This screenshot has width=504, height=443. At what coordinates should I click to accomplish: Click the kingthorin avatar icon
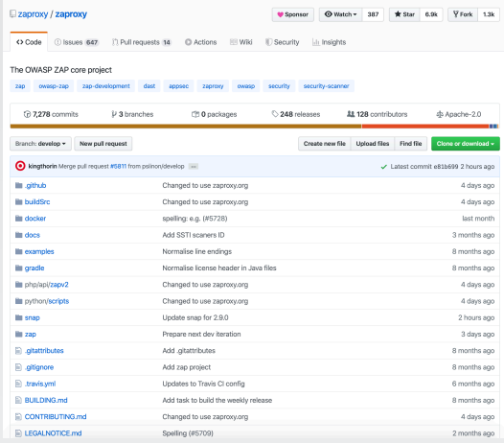click(x=20, y=166)
